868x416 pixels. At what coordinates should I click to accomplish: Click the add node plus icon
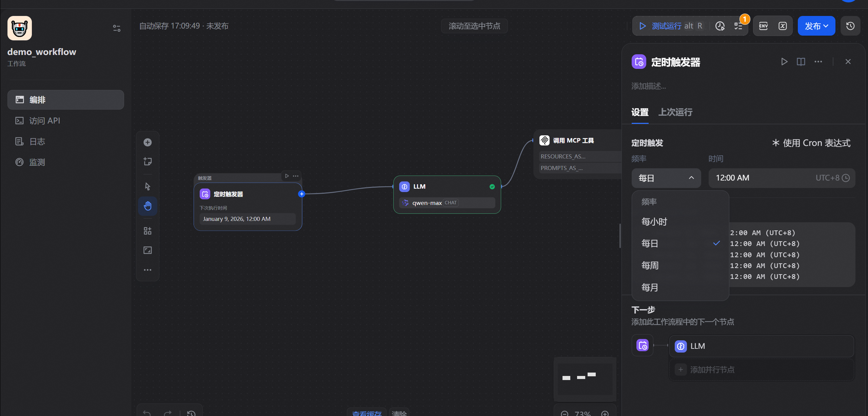click(x=147, y=142)
